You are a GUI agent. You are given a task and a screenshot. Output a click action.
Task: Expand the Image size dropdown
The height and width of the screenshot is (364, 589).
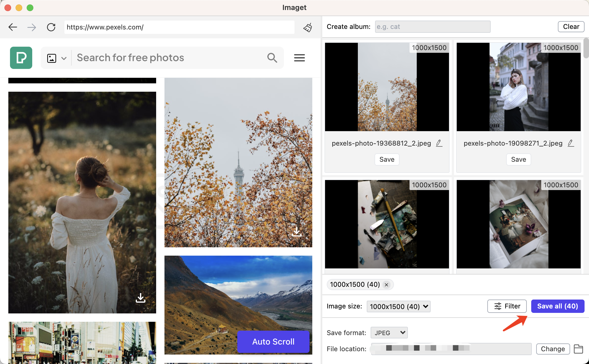point(398,306)
